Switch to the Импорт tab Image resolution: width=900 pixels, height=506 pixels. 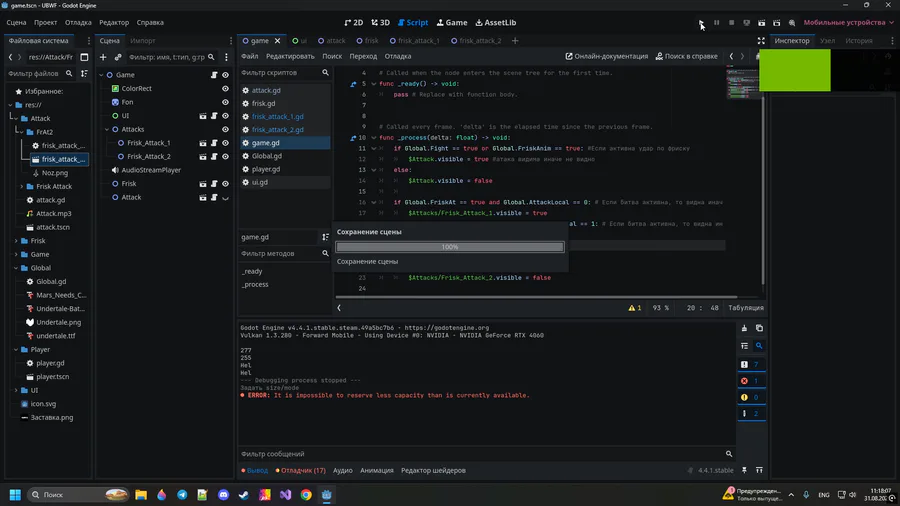142,41
